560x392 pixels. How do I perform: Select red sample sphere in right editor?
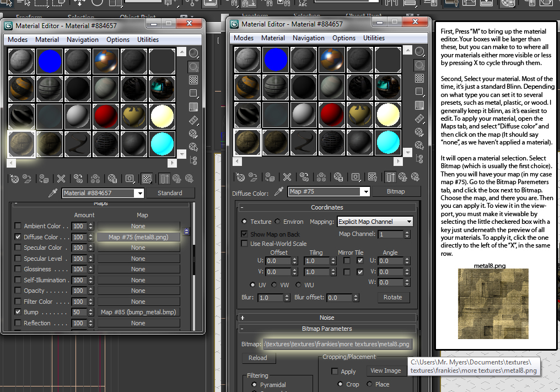point(331,115)
